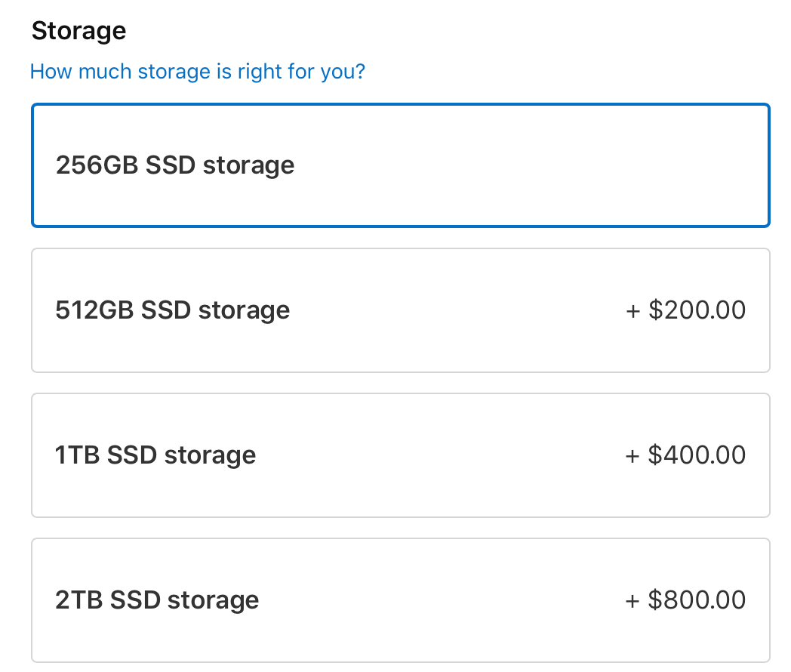Pick the 1TB SSD storage option
The image size is (791, 672).
(400, 455)
